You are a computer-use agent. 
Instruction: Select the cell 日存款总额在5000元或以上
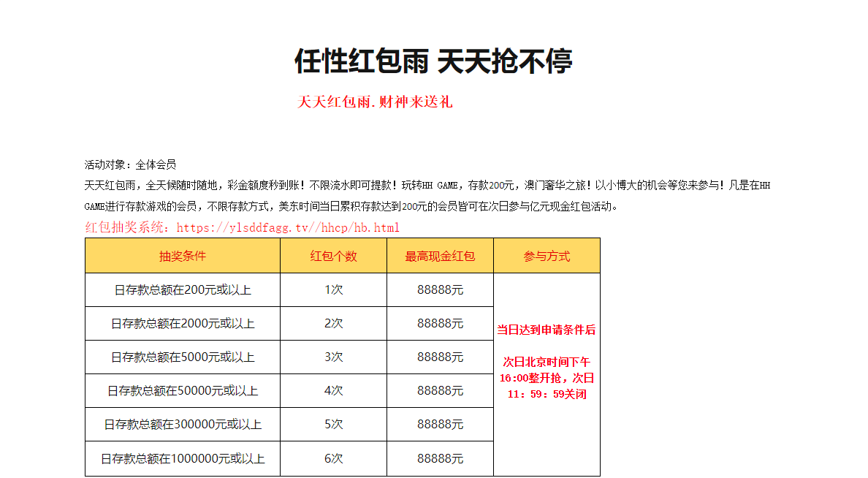(183, 358)
